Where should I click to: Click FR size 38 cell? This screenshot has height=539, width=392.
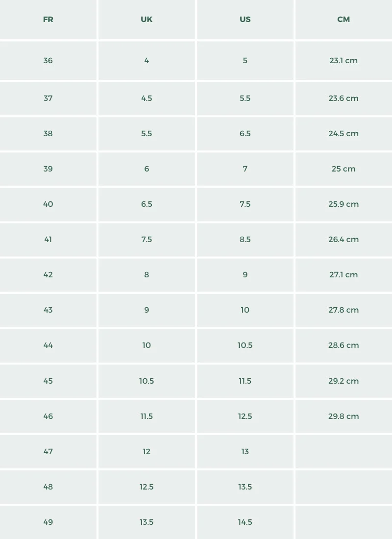(48, 133)
